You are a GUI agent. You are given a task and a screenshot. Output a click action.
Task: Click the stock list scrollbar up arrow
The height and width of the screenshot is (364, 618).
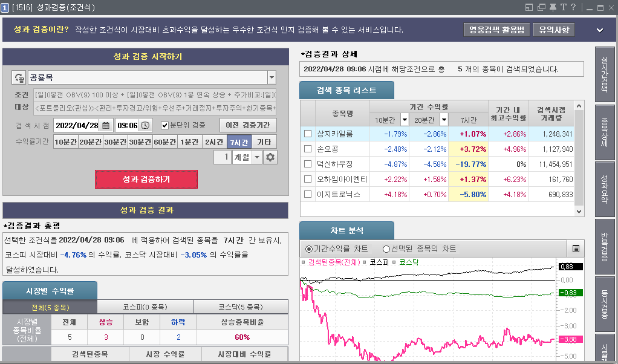click(579, 106)
